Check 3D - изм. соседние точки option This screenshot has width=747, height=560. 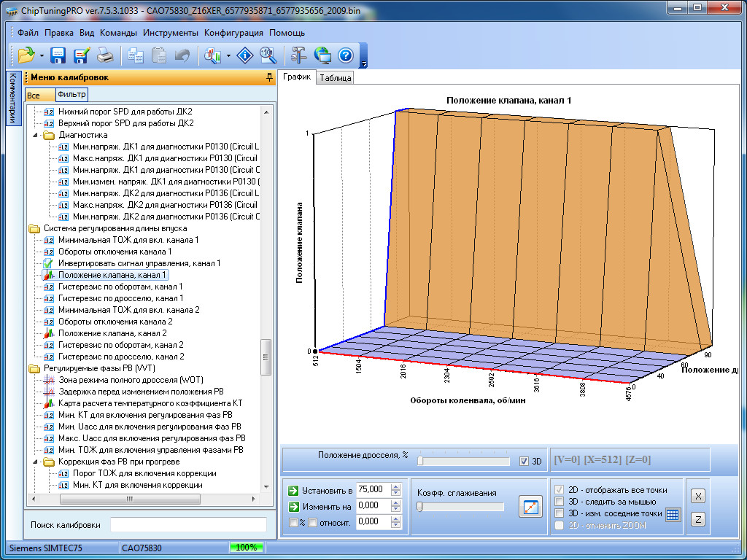point(560,513)
